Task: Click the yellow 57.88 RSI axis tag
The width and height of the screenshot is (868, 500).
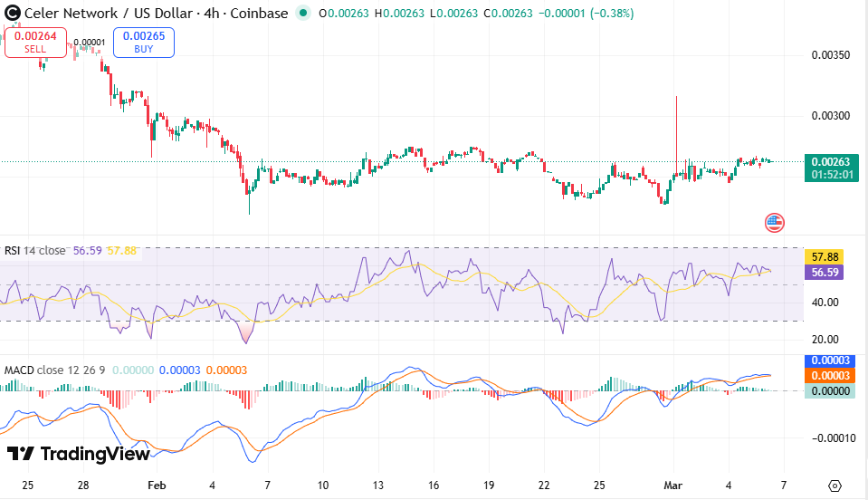Action: coord(825,257)
